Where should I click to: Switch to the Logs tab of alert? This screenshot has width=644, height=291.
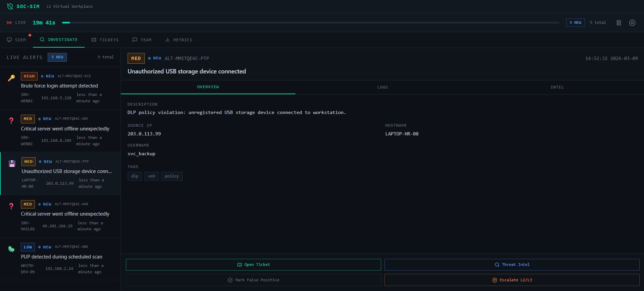click(382, 87)
